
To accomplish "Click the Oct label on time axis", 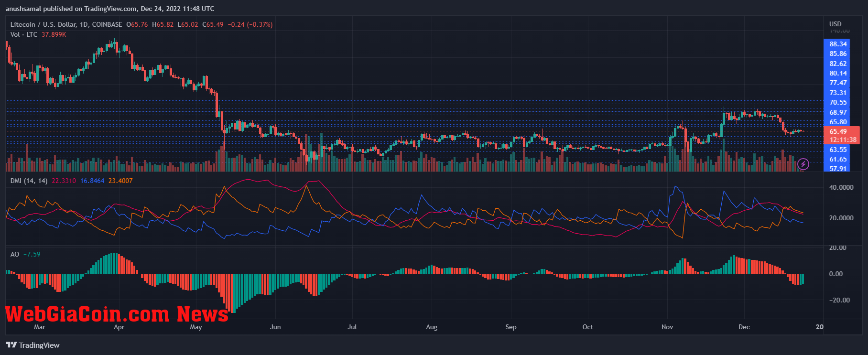I will click(x=588, y=327).
